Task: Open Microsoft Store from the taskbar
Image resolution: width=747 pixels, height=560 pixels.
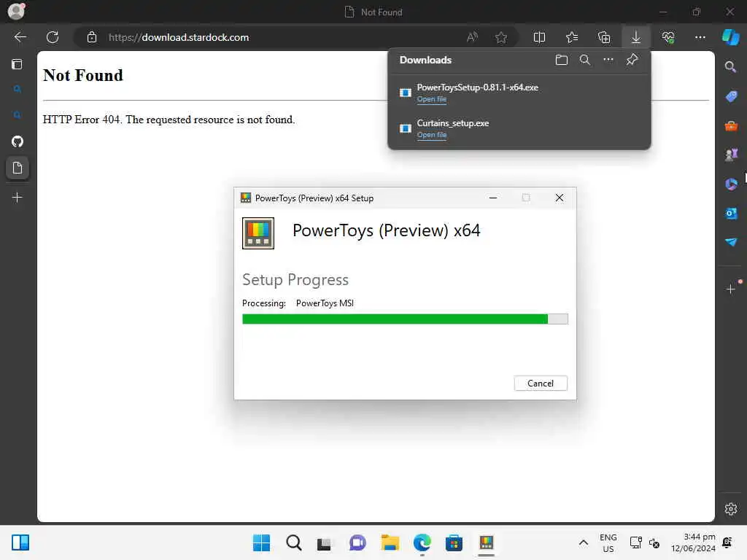Action: 454,542
